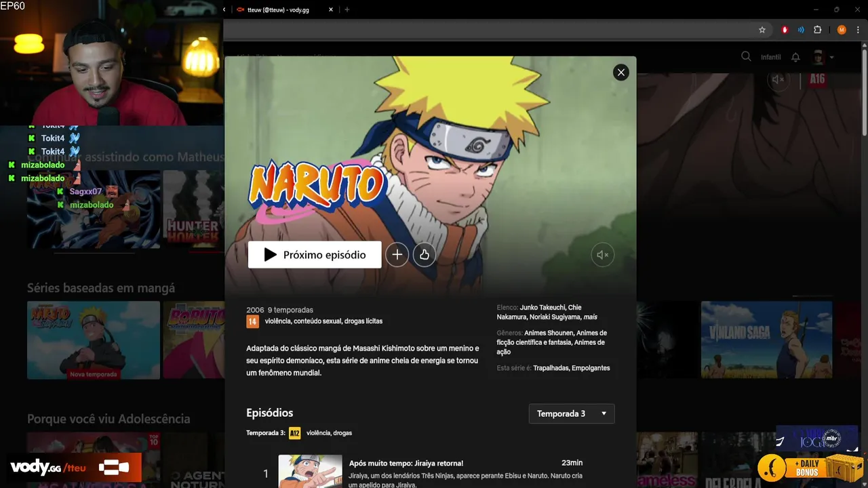Open the Shameless card at bottom right

(667, 460)
